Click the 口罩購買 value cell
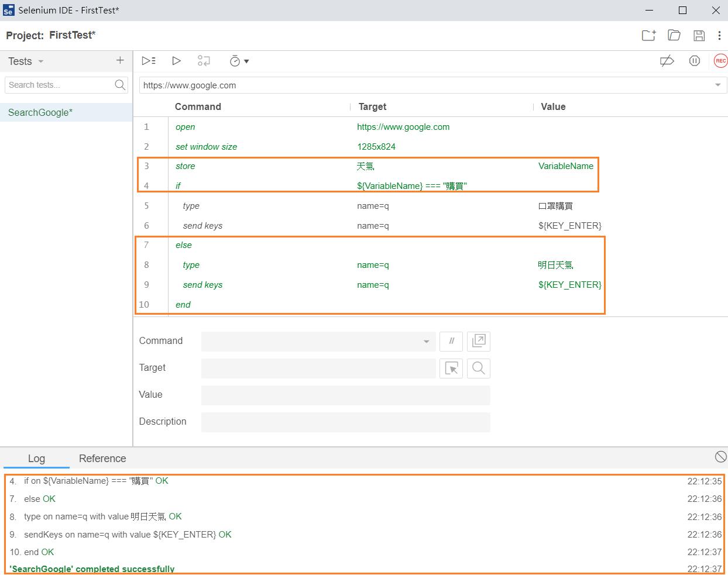Screen dimensions: 728x575 point(555,206)
